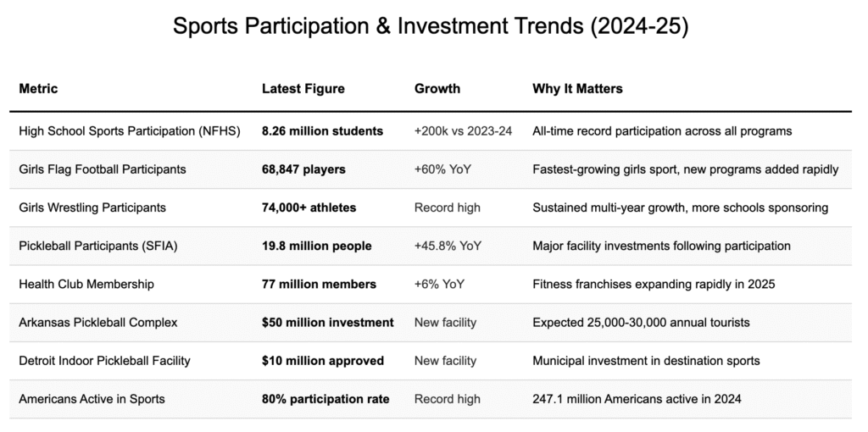Click the "+45.8% YoY" growth value

pos(448,246)
